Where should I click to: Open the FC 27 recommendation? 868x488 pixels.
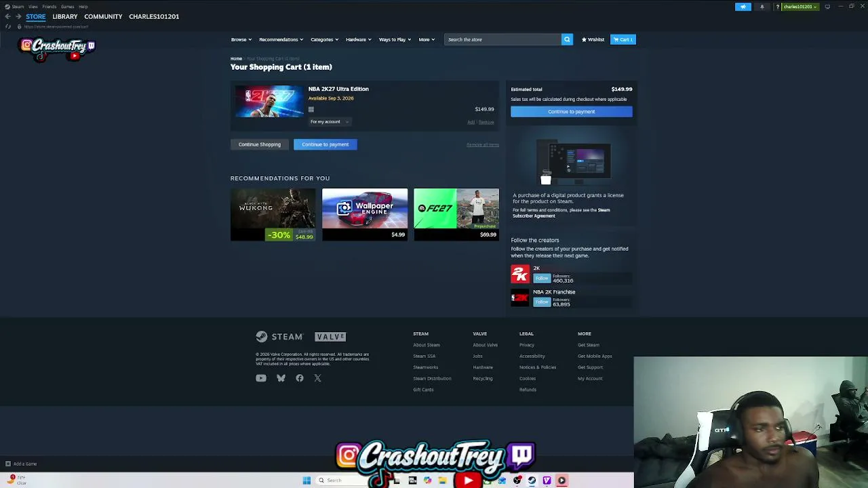(456, 215)
